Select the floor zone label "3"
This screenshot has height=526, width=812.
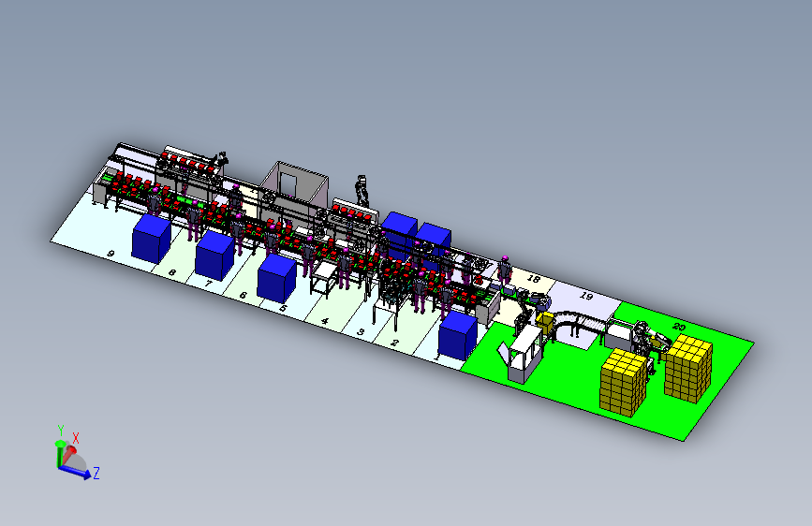[x=361, y=332]
